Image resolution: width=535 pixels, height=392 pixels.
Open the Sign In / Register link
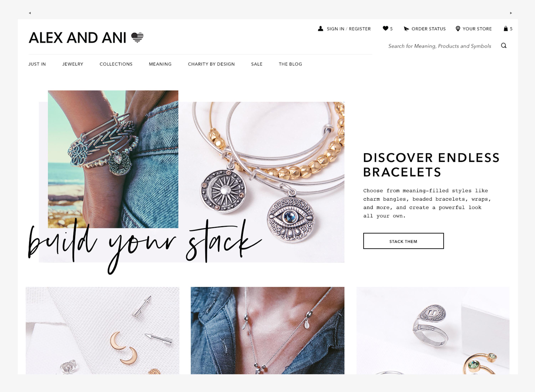[x=349, y=29]
